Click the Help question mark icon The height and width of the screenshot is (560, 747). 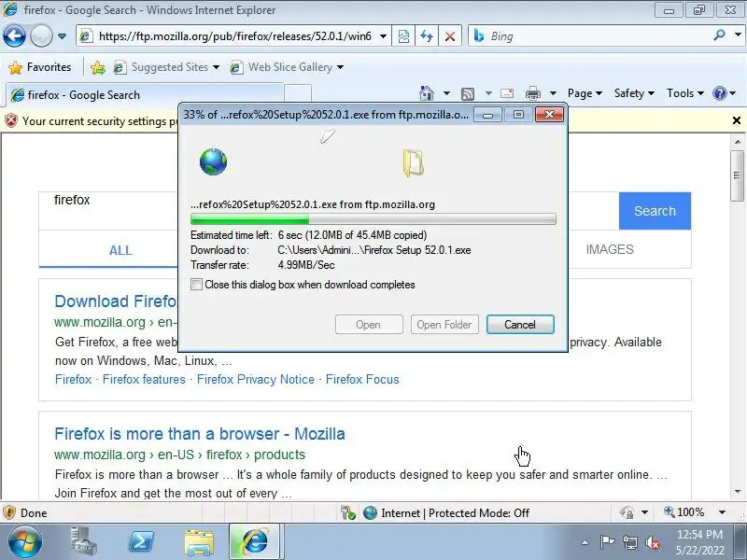tap(719, 93)
